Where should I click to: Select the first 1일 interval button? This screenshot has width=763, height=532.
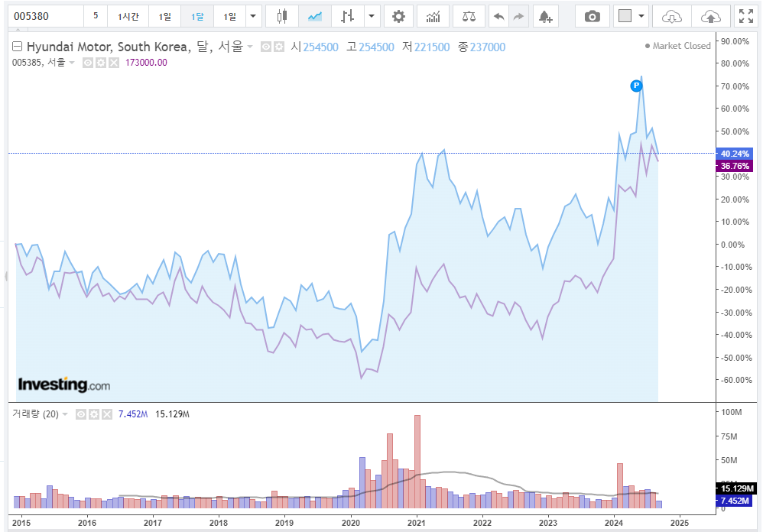(x=164, y=17)
